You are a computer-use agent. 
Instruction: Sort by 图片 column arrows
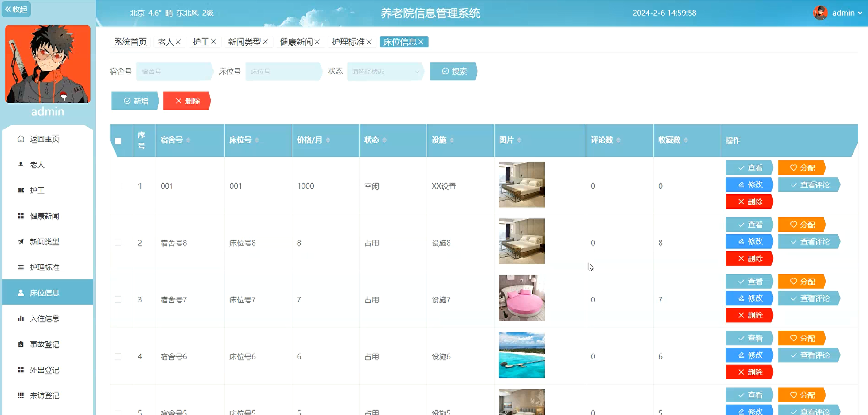pyautogui.click(x=519, y=140)
